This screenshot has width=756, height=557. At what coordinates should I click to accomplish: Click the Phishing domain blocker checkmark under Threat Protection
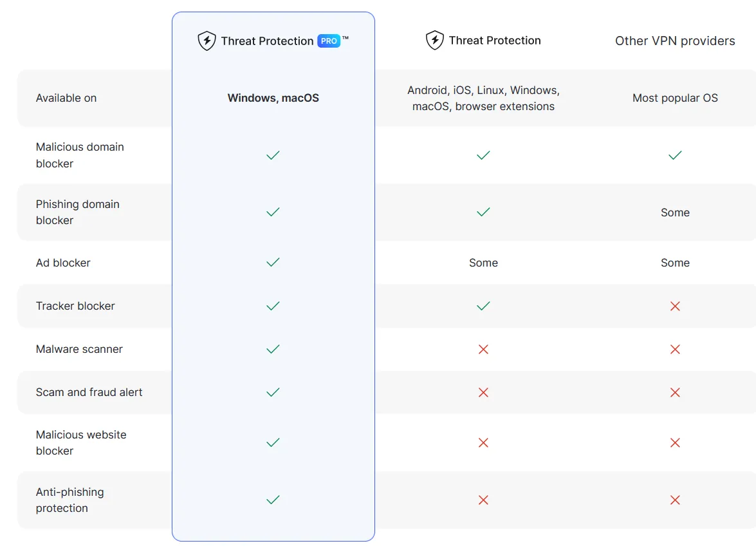[x=483, y=212]
